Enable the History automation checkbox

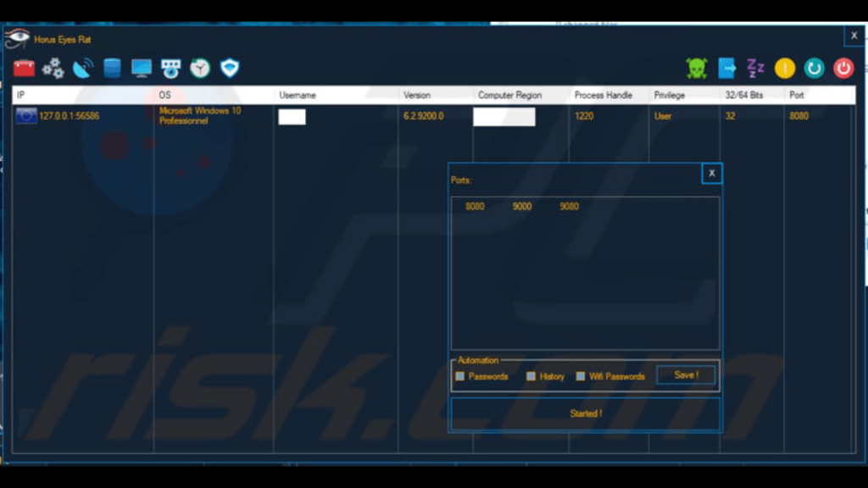point(531,376)
